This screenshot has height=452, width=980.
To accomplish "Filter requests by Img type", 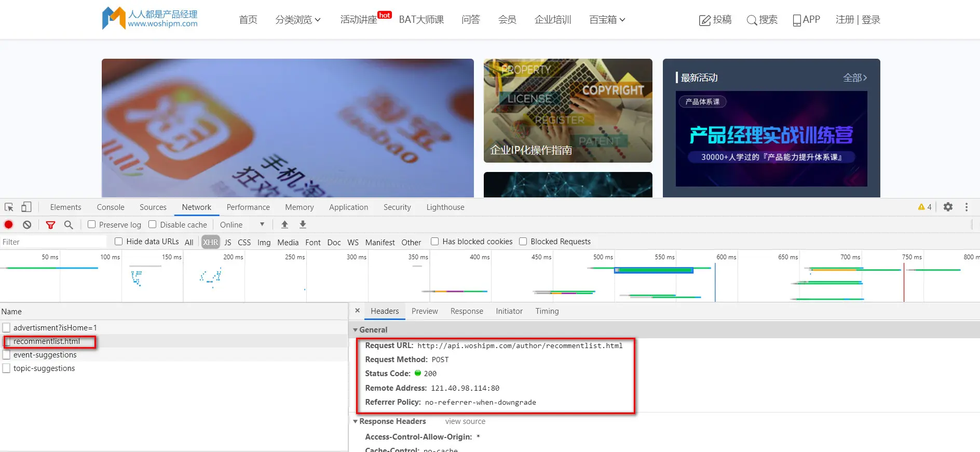I will tap(264, 242).
